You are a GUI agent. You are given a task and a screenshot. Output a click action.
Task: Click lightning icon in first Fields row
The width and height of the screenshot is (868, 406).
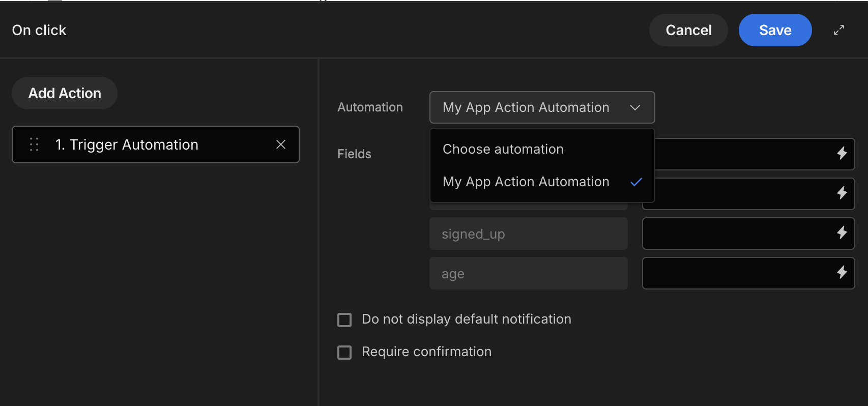pos(842,154)
